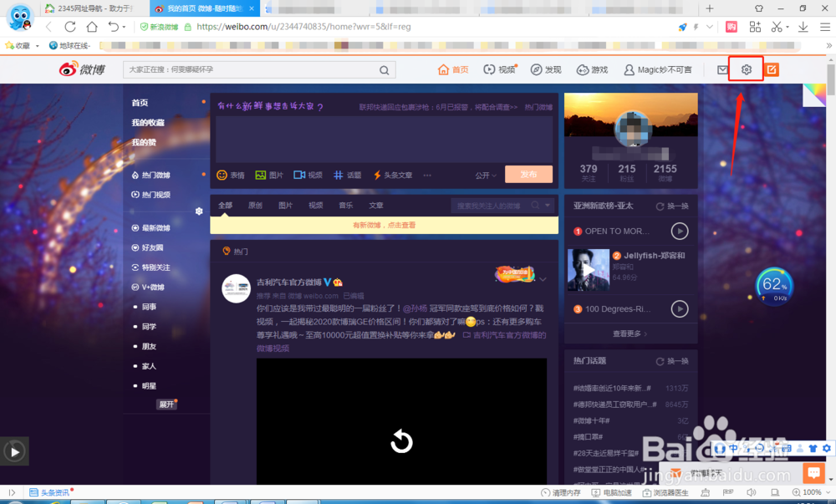Click the search magnifier in Weibo search box
836x504 pixels.
[384, 70]
